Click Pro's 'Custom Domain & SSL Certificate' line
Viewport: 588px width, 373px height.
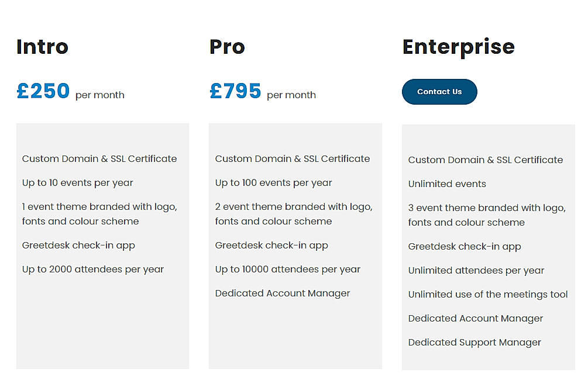(x=293, y=158)
